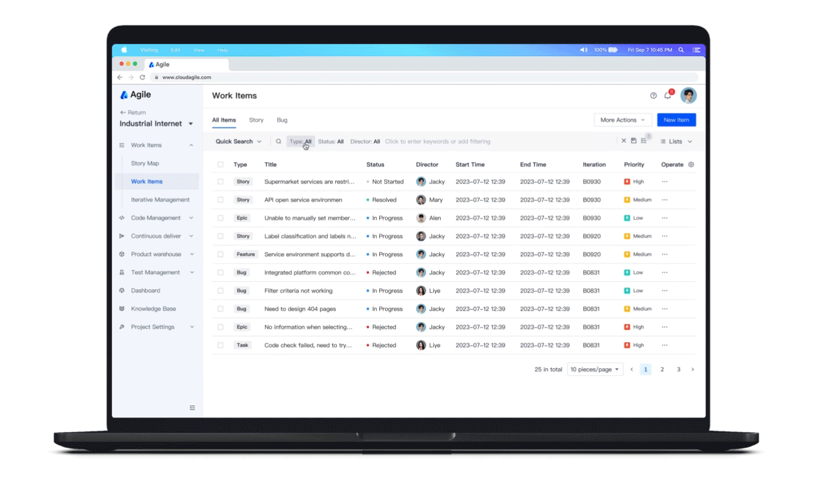Viewport: 813px width, 504px height.
Task: Open the Status: All filter
Action: pyautogui.click(x=331, y=141)
